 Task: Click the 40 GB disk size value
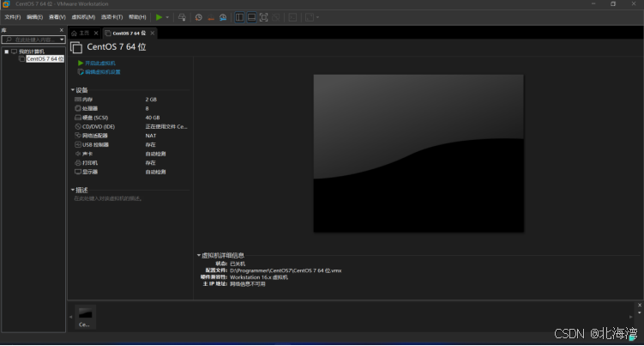click(x=153, y=118)
